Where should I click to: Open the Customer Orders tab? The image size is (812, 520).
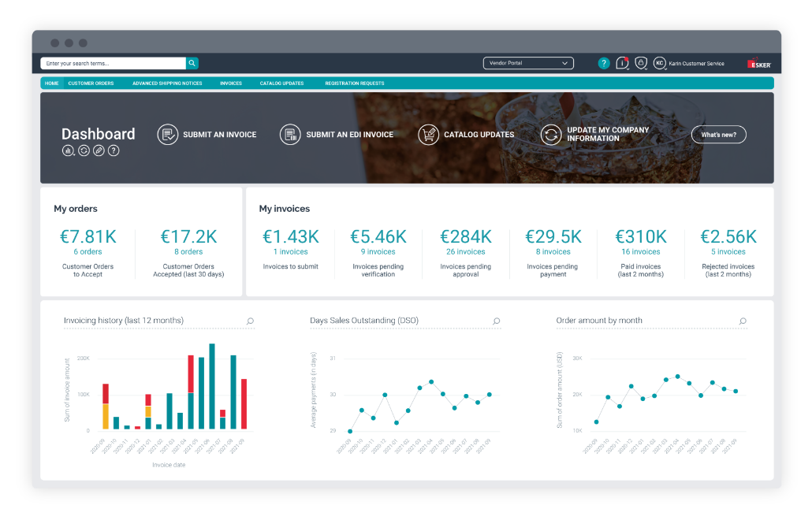tap(91, 84)
